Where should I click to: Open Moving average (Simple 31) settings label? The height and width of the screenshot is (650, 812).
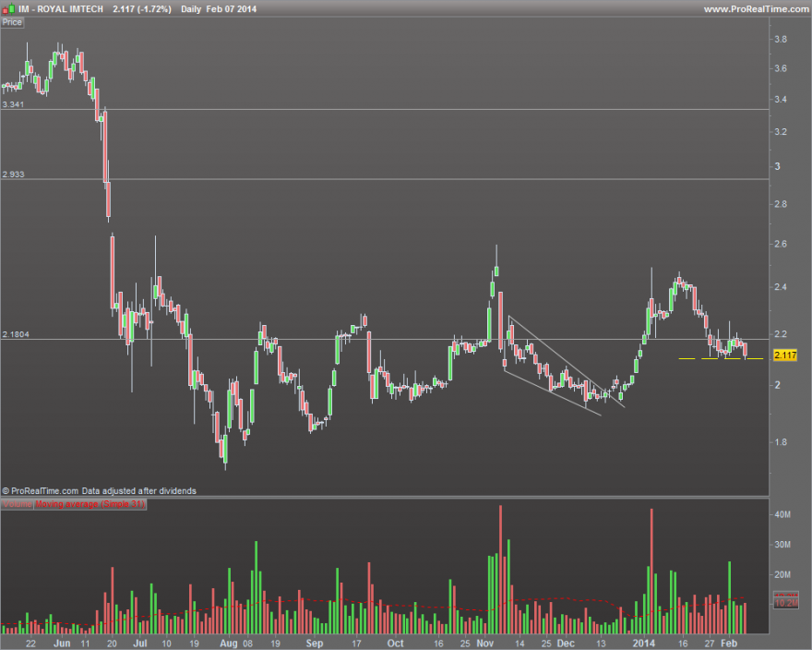(90, 504)
